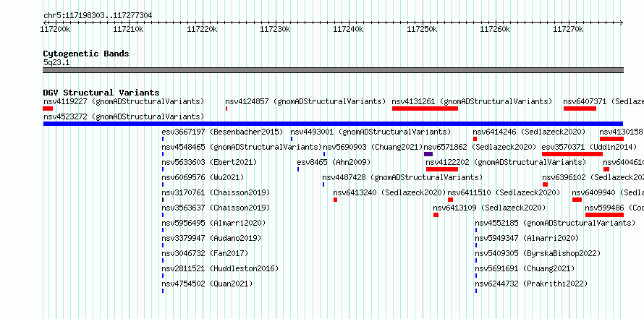Click nsv6571862 Sedlazeck2020 label
Screen dimensions: 644x319
480,147
